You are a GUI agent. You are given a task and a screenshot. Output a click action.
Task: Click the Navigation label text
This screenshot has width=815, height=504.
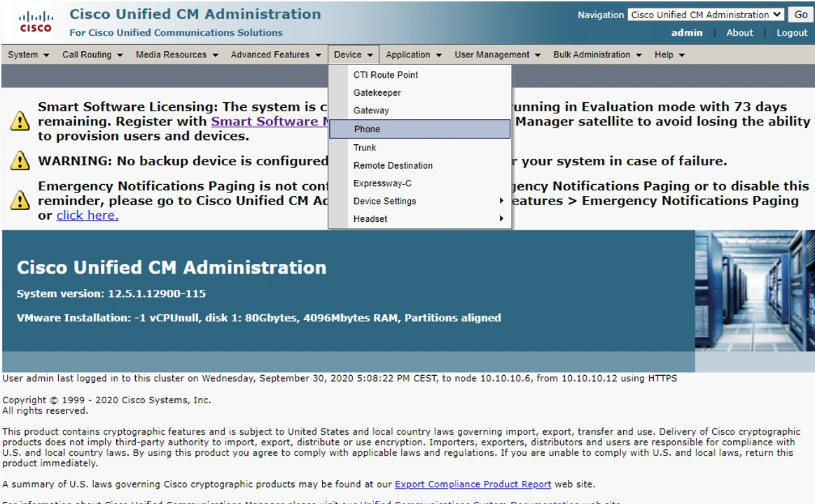600,15
